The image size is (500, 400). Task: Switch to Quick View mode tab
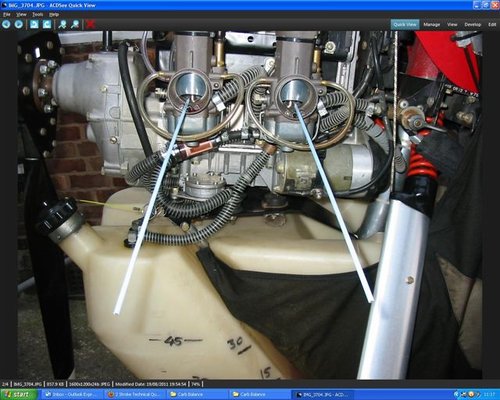405,24
